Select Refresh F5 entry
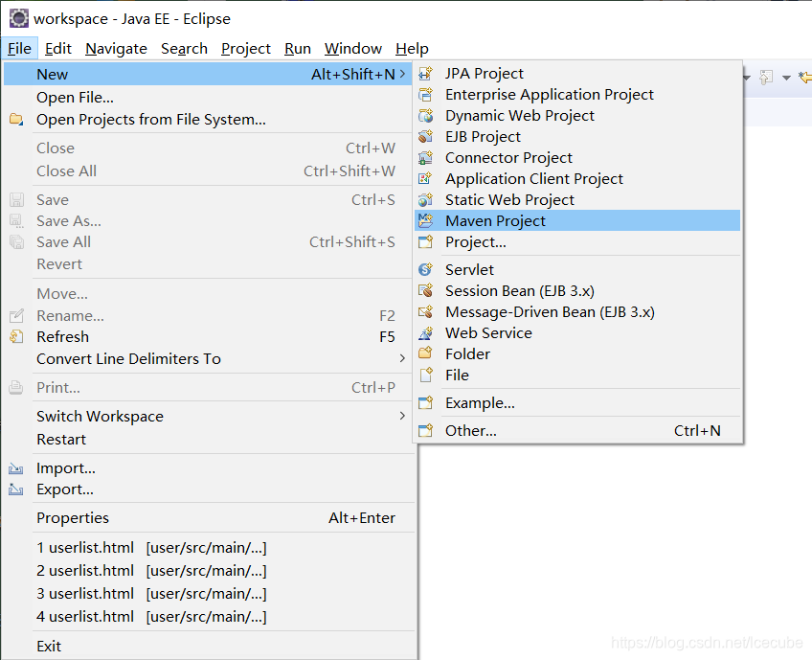The height and width of the screenshot is (660, 812). pyautogui.click(x=208, y=337)
